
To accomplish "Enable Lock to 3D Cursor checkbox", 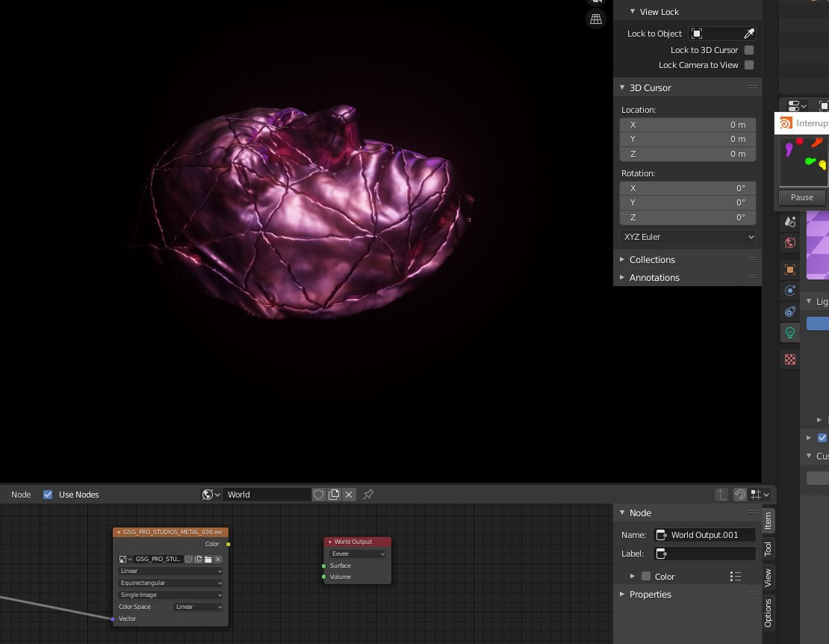I will pos(749,50).
